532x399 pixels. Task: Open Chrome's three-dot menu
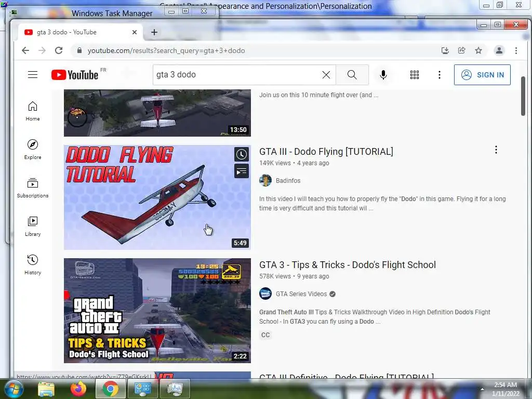[x=516, y=50]
